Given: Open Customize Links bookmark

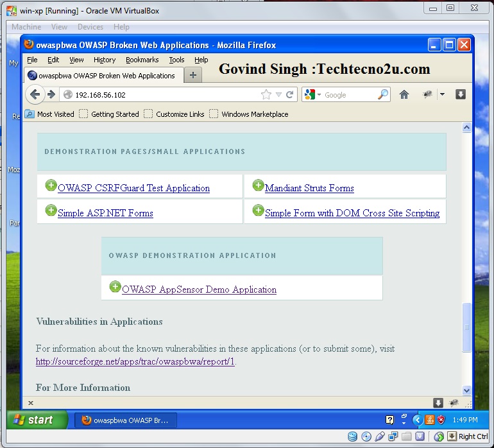Looking at the screenshot, I should [174, 114].
